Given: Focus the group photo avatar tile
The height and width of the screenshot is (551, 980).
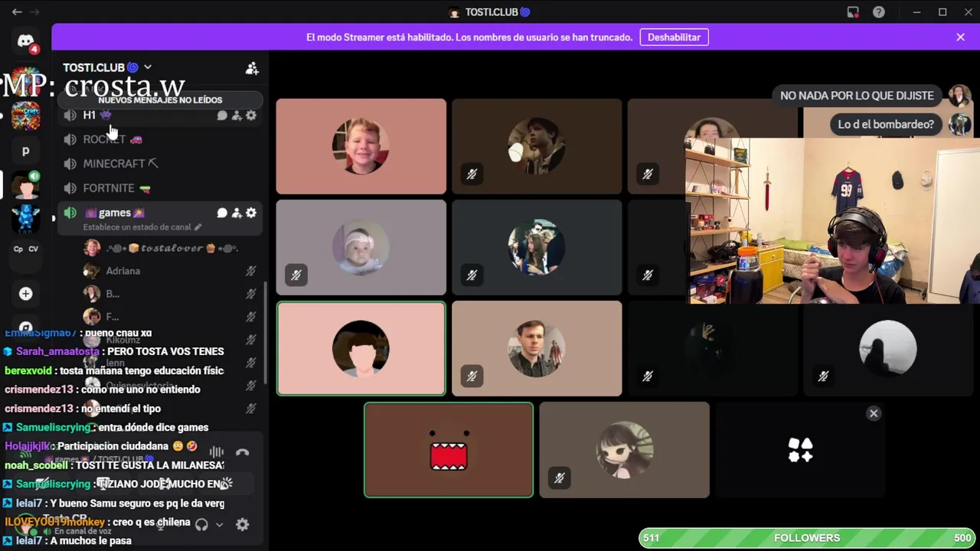Looking at the screenshot, I should click(x=537, y=247).
